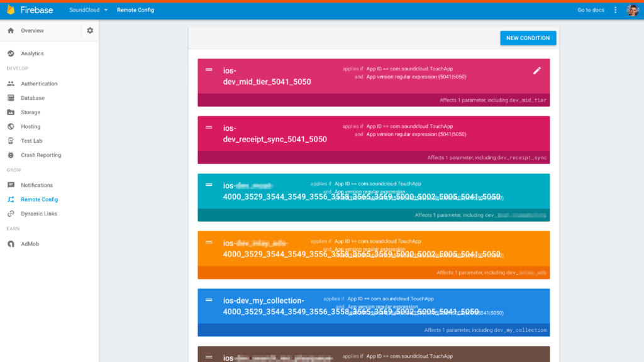
Task: Click the DEVELOP section label
Action: pyautogui.click(x=17, y=69)
